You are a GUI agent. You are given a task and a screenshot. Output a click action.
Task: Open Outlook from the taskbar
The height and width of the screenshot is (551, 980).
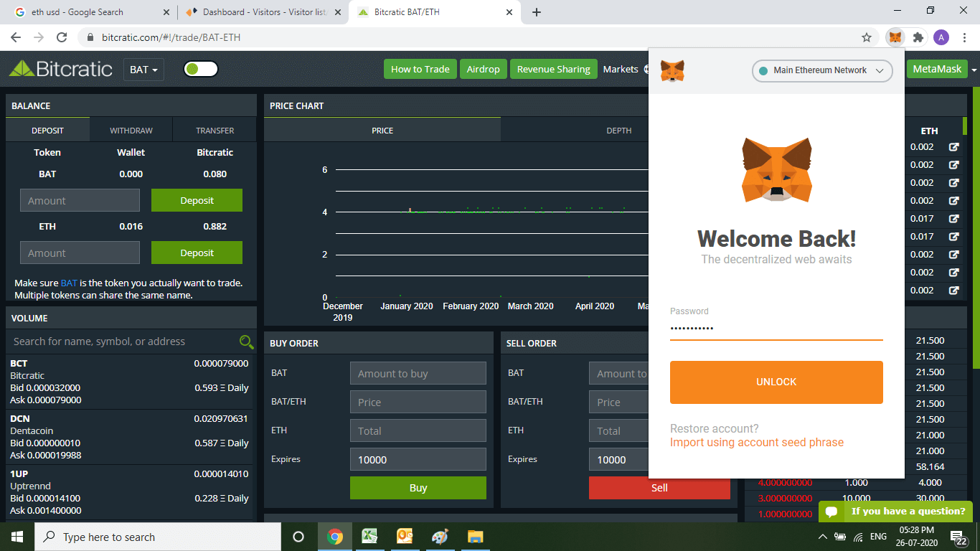click(405, 537)
